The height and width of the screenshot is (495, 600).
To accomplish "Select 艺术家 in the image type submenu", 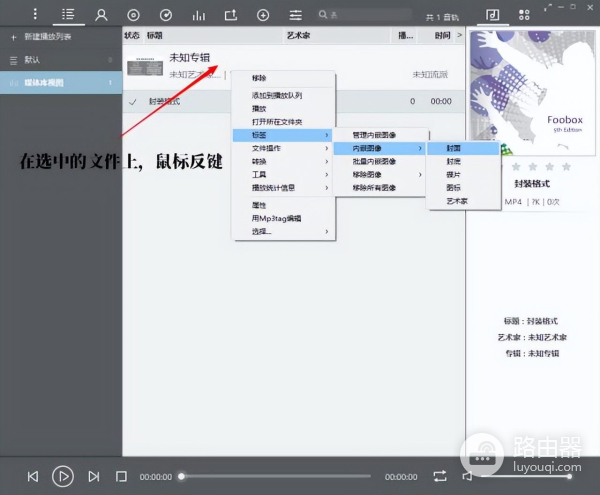I will 463,201.
